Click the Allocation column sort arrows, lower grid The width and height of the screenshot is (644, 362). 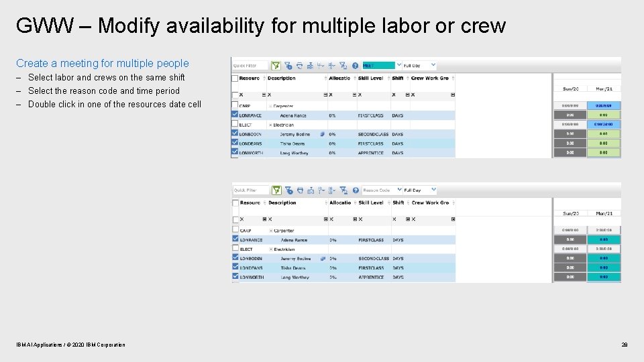(x=356, y=202)
